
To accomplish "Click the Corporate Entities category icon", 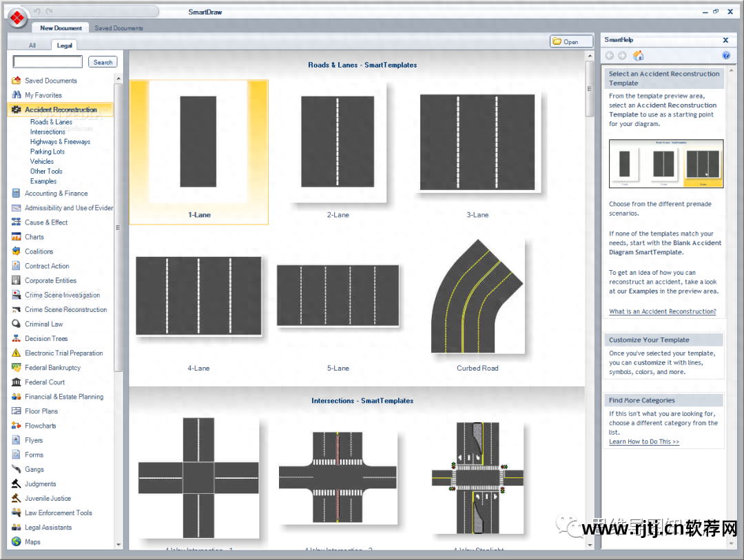I will tap(16, 280).
